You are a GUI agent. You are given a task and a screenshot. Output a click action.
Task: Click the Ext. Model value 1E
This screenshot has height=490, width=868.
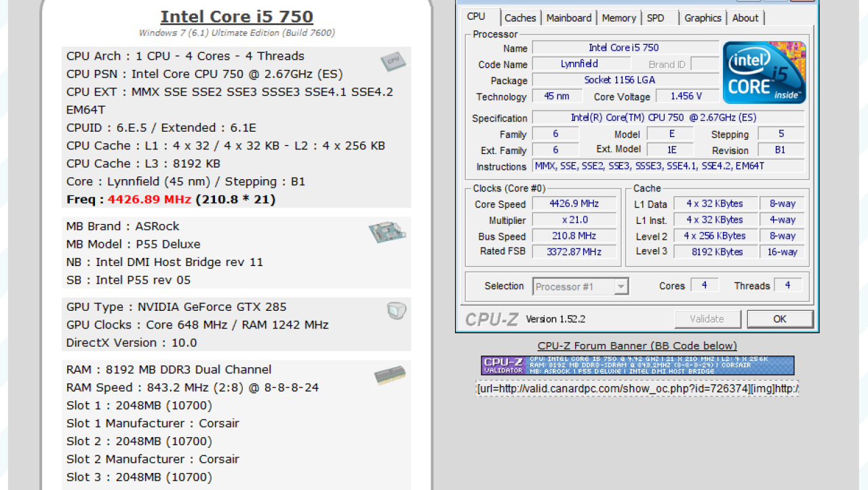tap(671, 151)
